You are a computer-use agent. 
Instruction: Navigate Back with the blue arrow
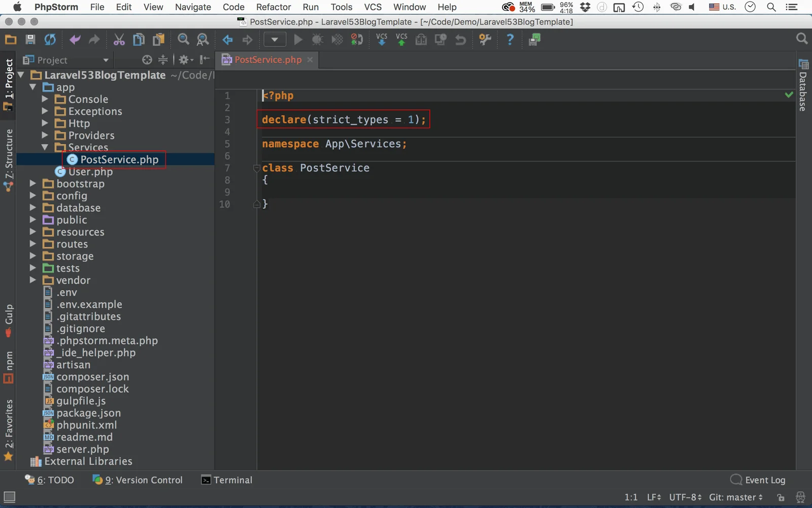(x=227, y=40)
